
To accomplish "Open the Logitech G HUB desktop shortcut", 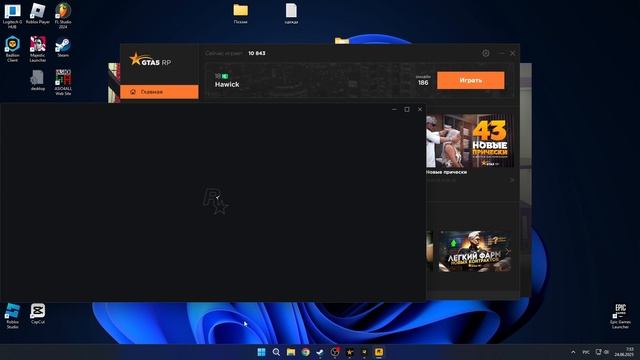I will tap(12, 16).
